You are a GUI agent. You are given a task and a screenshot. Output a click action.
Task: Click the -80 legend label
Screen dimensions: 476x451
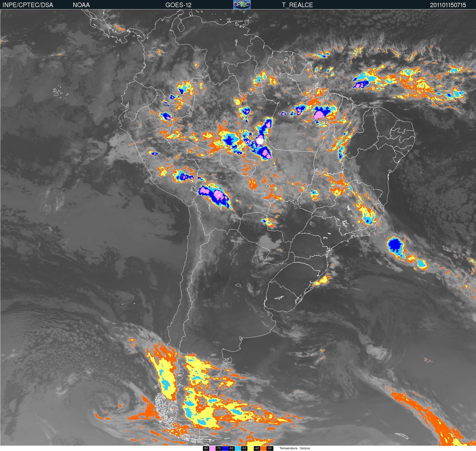206,448
